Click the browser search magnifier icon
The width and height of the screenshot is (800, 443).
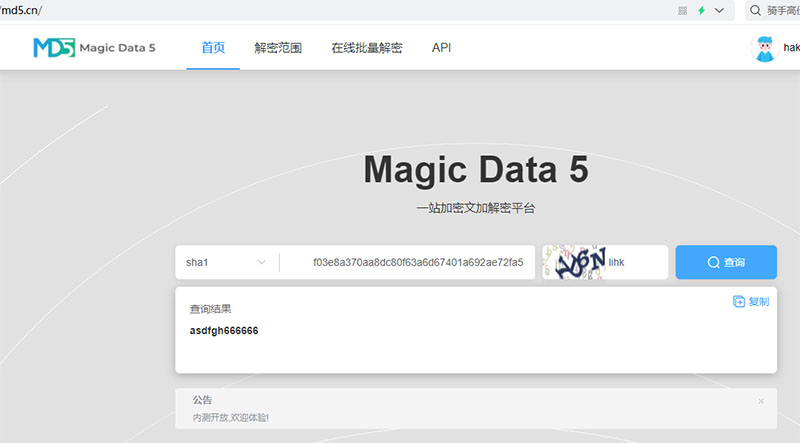[755, 10]
